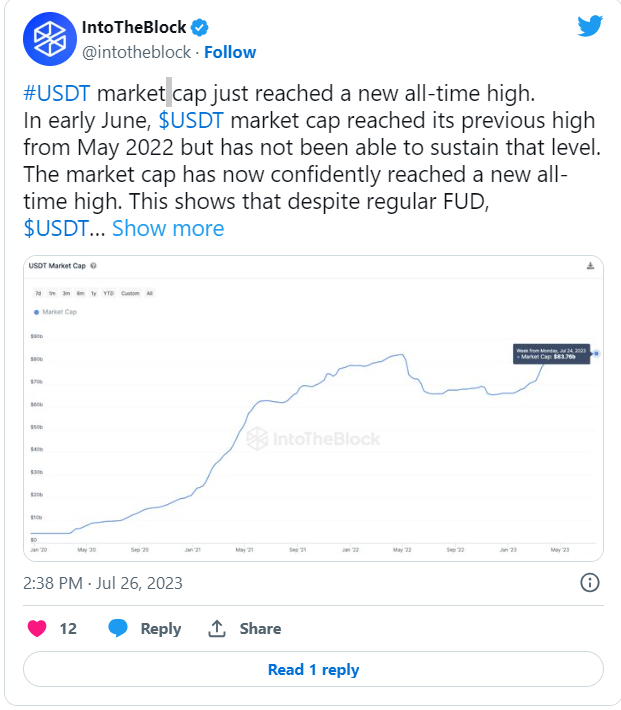The image size is (621, 710).
Task: Toggle the Market Cap legend series
Action: pos(55,312)
